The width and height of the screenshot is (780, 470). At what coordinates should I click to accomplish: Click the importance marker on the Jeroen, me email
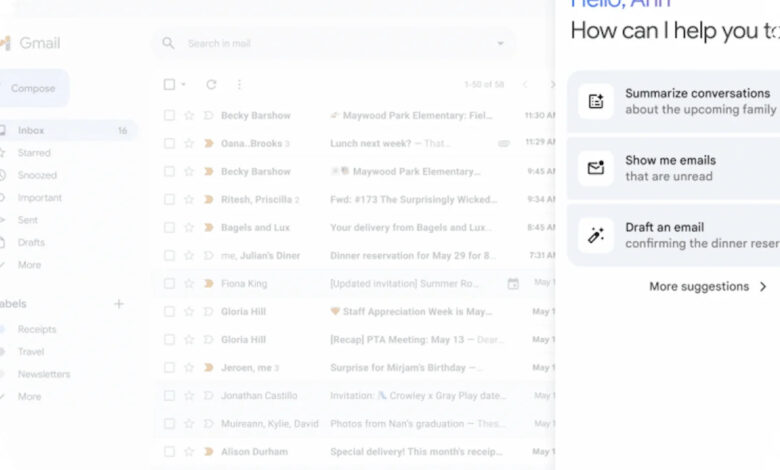209,368
